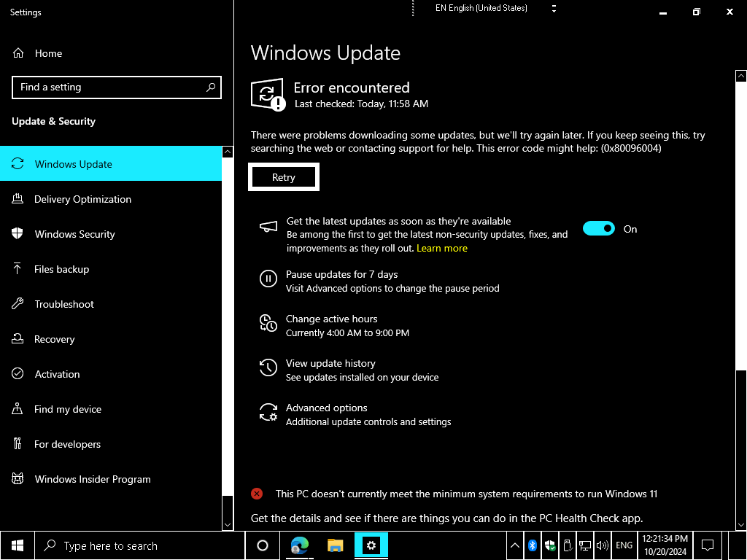This screenshot has height=560, width=747.
Task: Click the megaphone icon for latest updates
Action: click(x=268, y=227)
